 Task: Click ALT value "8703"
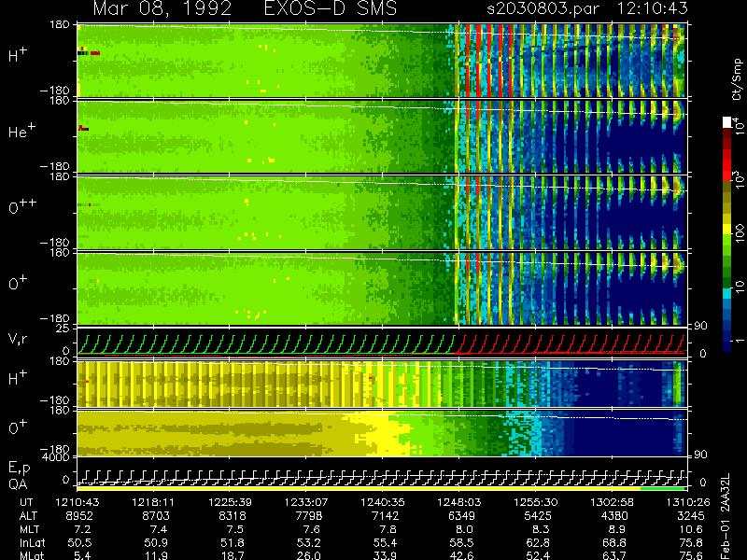[156, 516]
